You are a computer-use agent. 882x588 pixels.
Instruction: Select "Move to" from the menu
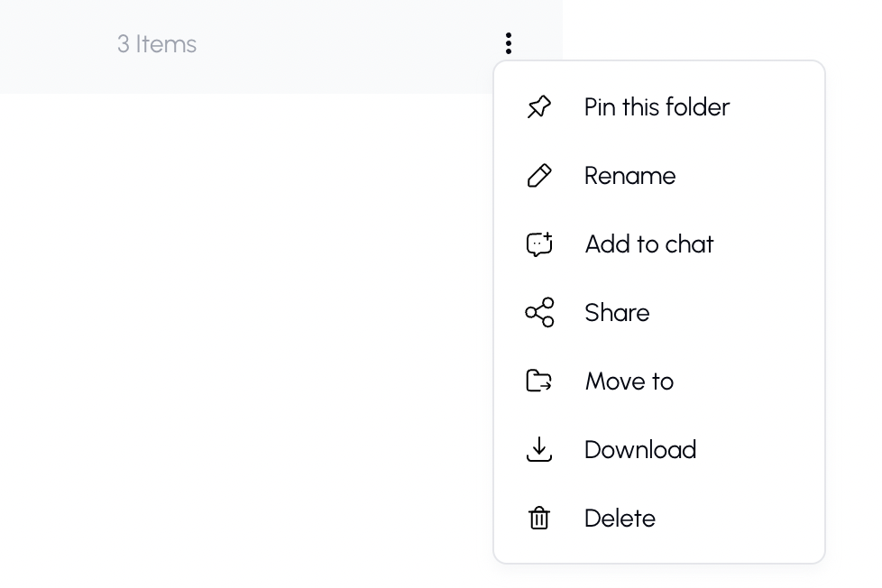629,381
